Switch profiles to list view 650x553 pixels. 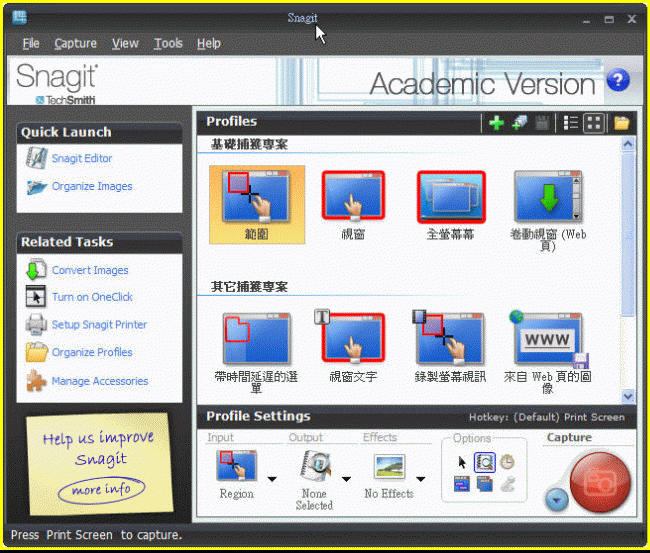click(571, 123)
